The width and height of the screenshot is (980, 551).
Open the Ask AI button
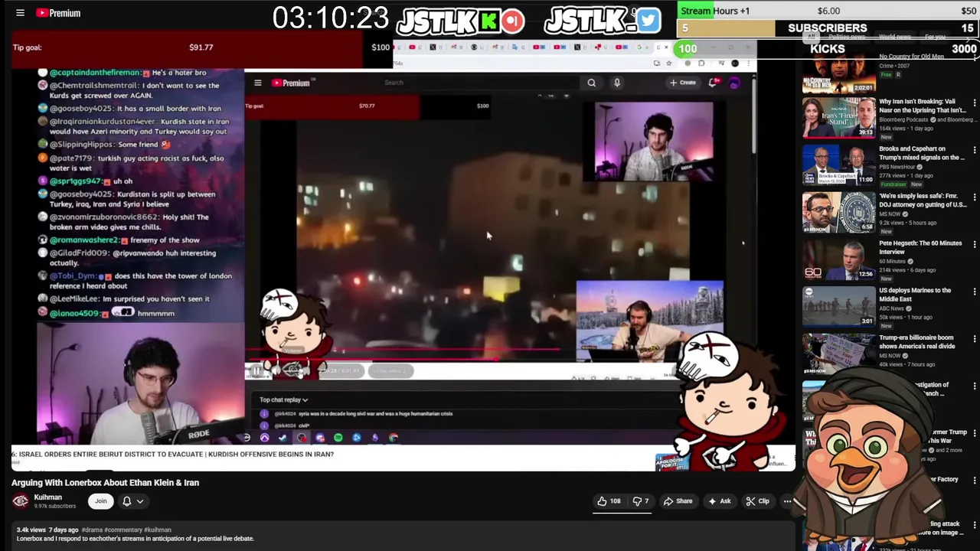point(720,501)
